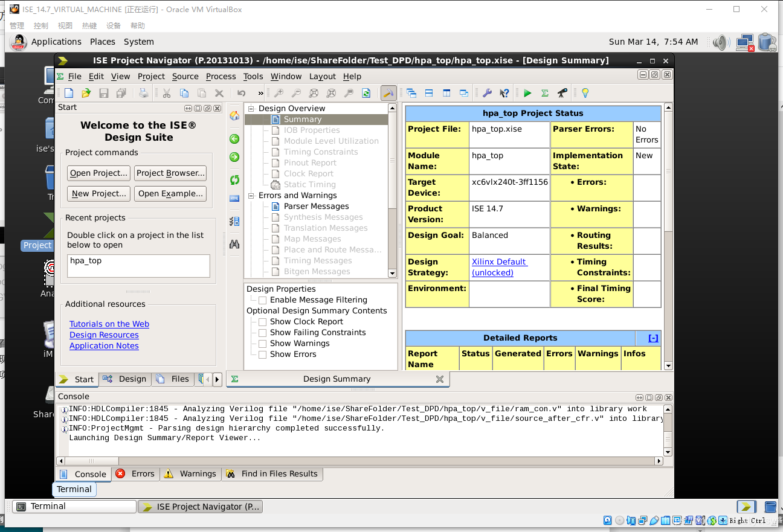783x532 pixels.
Task: Click the green Back arrow in summary sidebar
Action: click(234, 139)
